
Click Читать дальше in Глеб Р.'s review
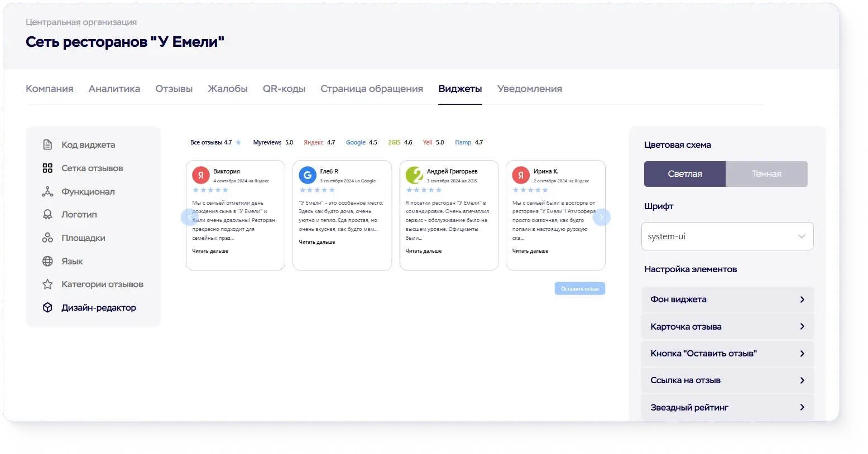(x=317, y=242)
